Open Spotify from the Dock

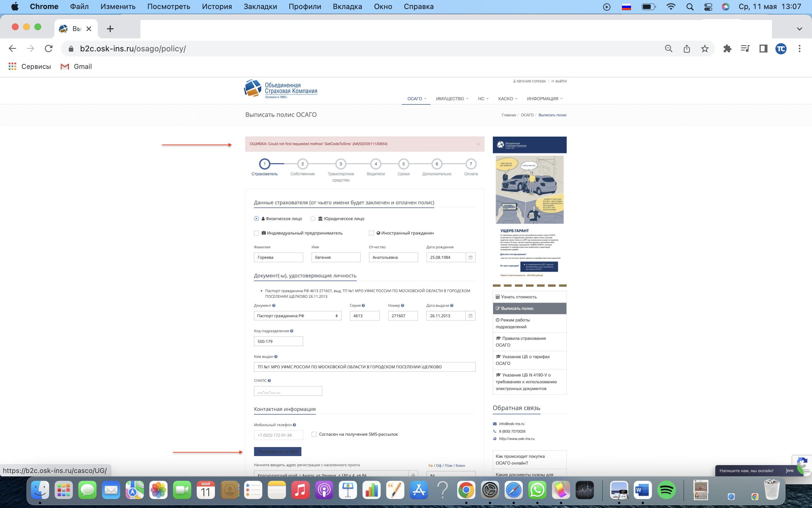pos(666,490)
